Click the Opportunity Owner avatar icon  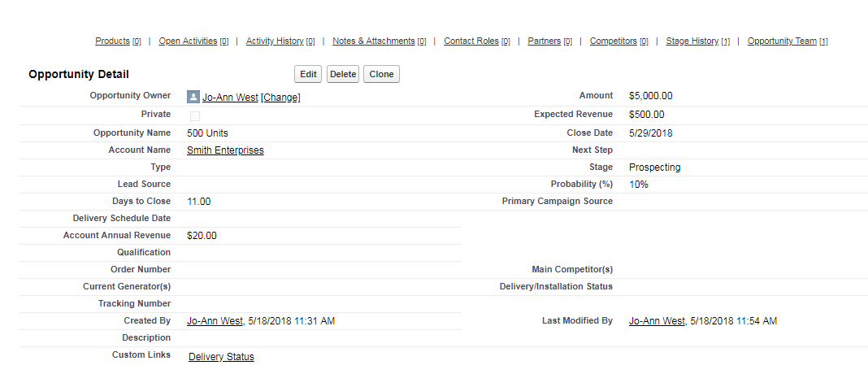[x=193, y=97]
